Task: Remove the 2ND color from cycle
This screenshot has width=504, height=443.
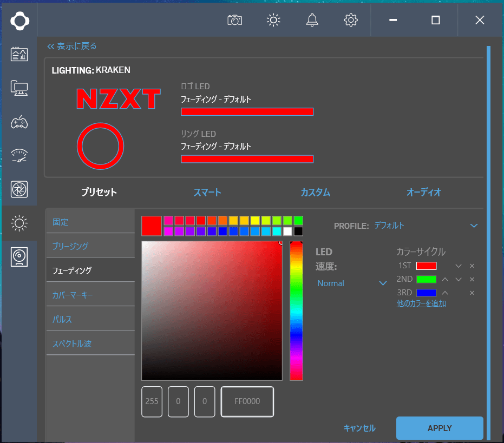Action: (x=472, y=280)
